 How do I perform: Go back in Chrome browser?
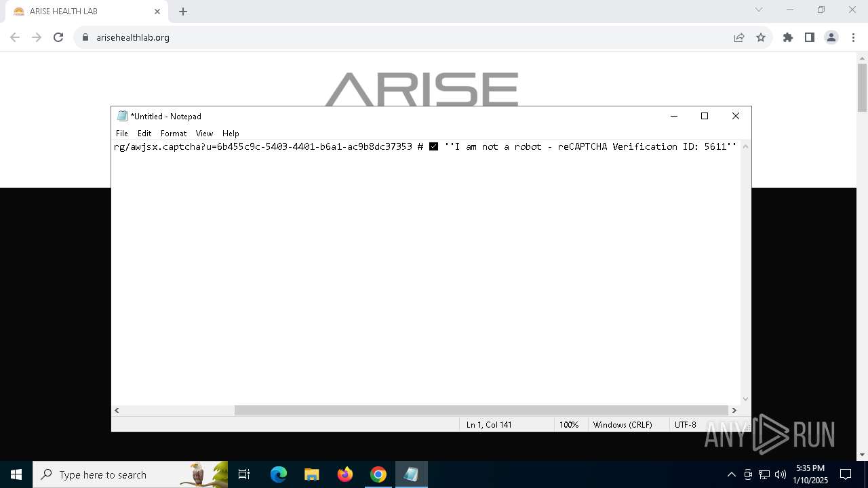[x=15, y=37]
